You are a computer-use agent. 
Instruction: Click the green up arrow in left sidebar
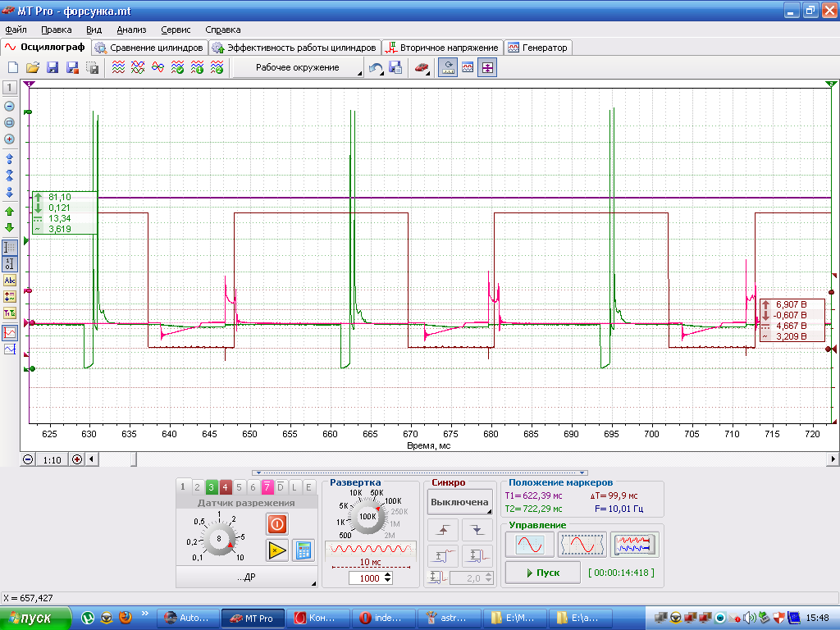coord(9,212)
